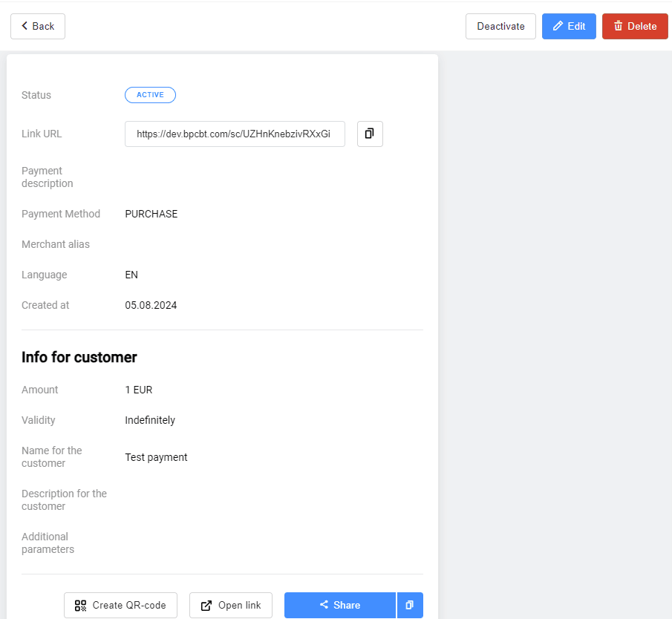Copy the link URL with the copy icon
672x619 pixels.
coord(370,134)
